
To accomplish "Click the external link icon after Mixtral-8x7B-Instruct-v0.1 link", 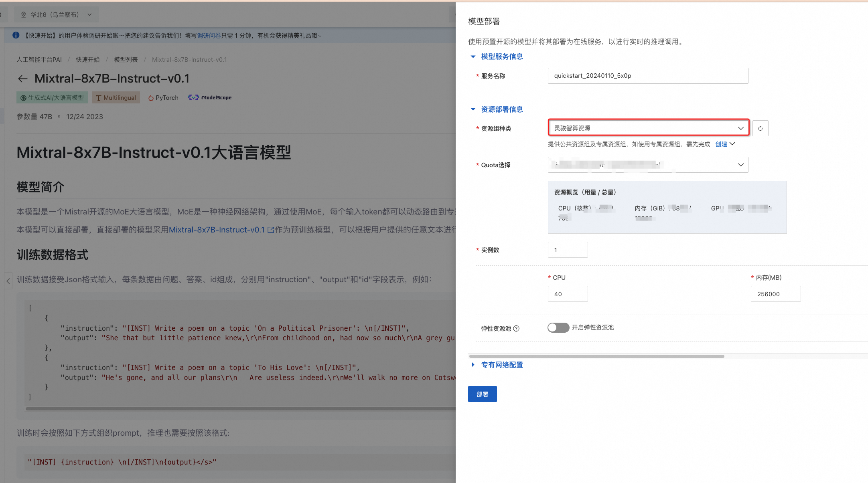I will click(271, 230).
